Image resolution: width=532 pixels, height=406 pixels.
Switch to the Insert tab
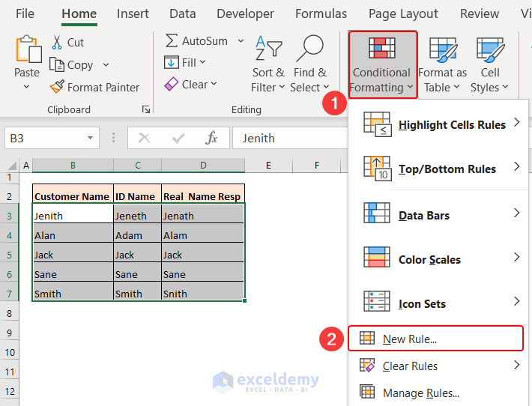133,13
